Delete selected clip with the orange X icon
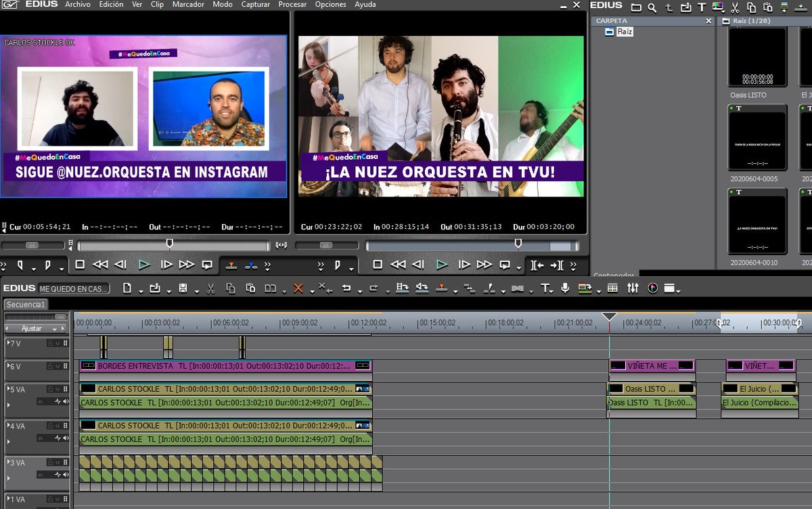This screenshot has width=812, height=509. pos(298,288)
